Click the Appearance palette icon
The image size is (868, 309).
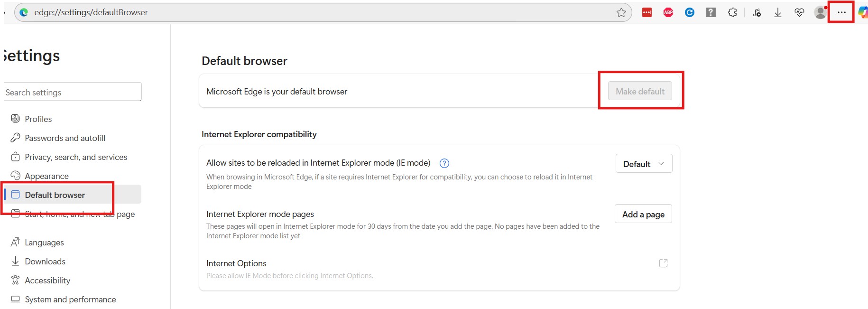15,176
